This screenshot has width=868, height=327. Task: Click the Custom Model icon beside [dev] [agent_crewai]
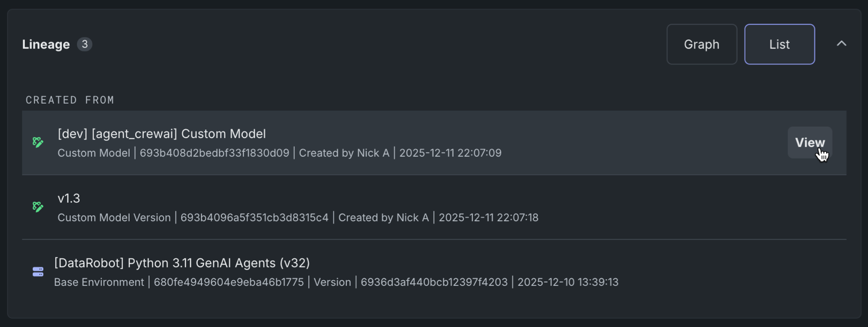tap(38, 142)
